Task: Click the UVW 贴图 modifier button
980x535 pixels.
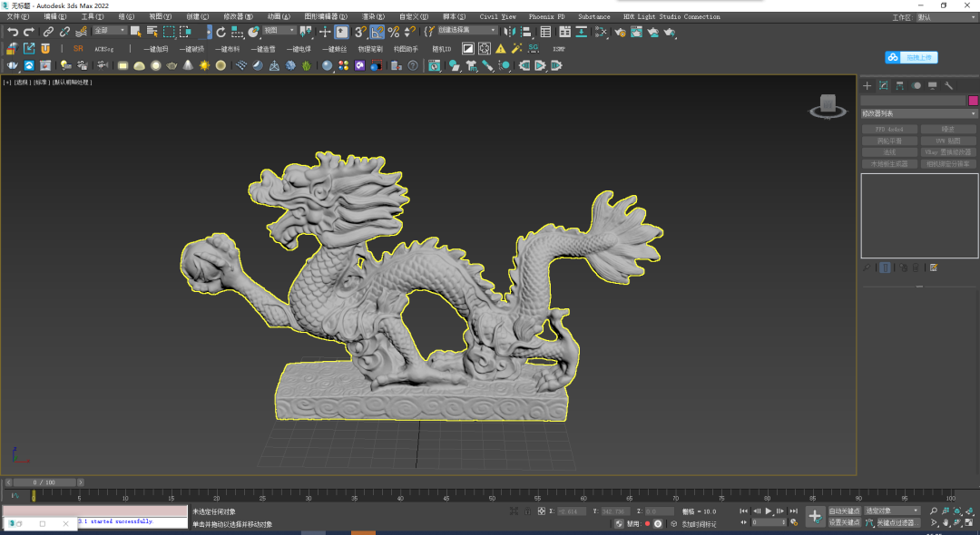Action: pos(948,141)
